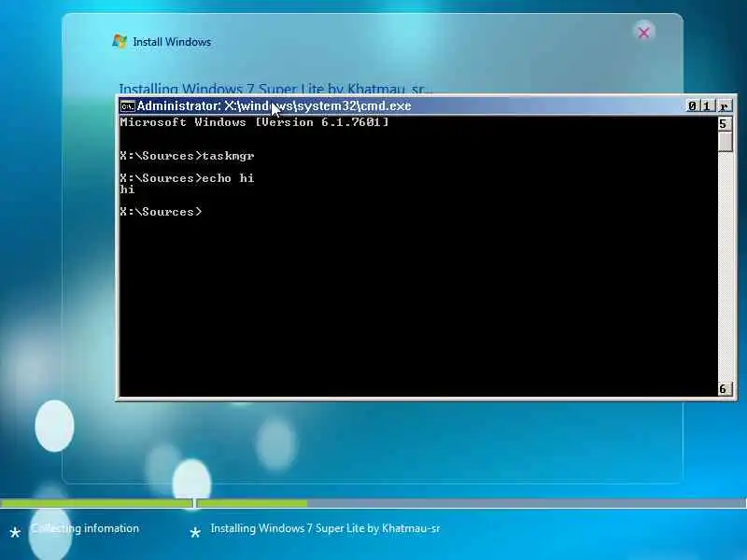Click the asterisk beside Installing Windows 7 step

(195, 533)
